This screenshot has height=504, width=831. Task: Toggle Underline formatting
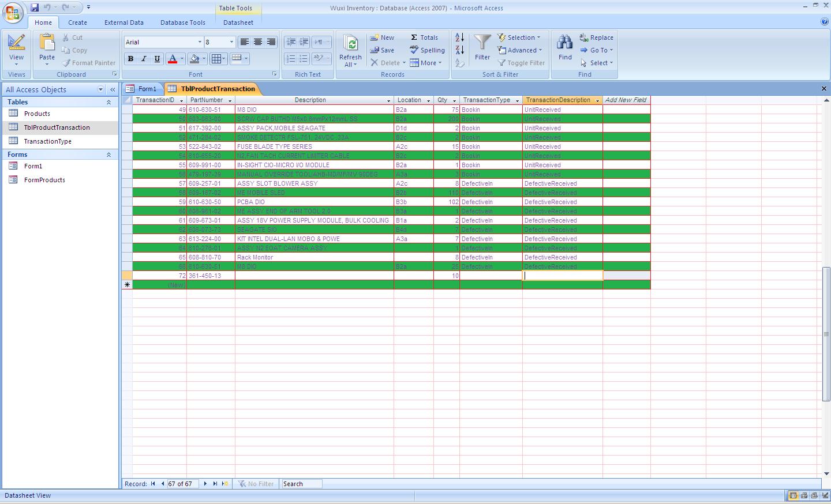(157, 59)
